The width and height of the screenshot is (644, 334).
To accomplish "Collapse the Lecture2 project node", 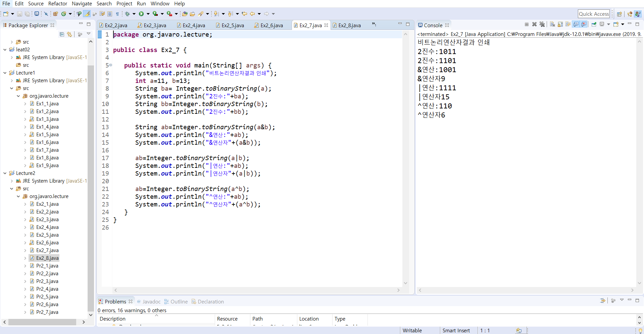I will click(5, 173).
